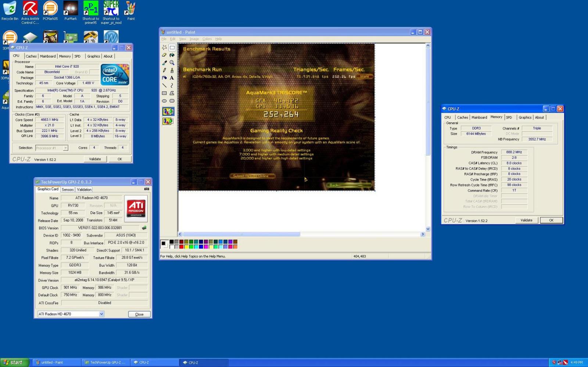Pick the Text tool in Paint

click(172, 78)
